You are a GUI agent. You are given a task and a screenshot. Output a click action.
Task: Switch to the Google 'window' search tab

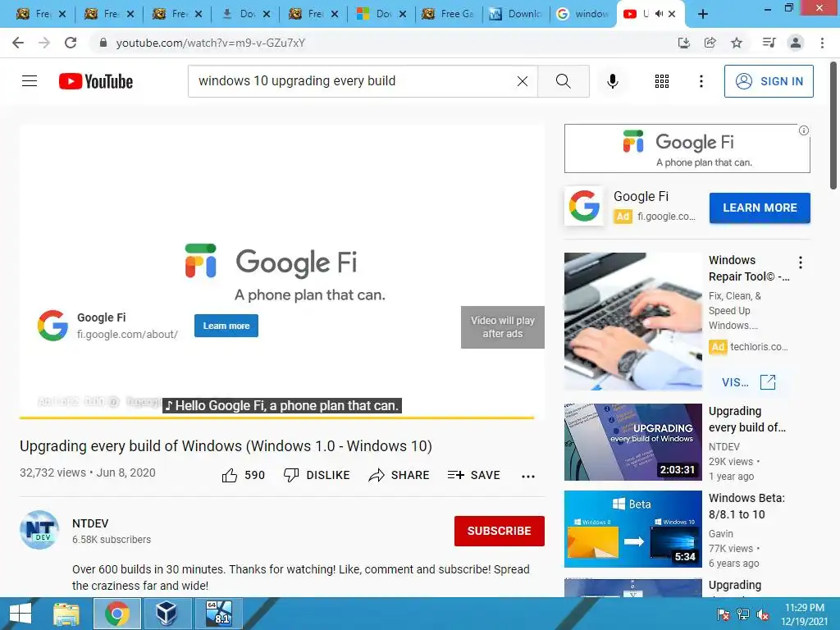point(583,14)
